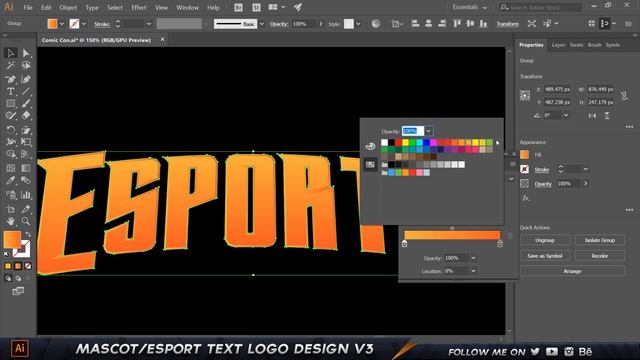
Task: Pick the Eyedropper tool
Action: (11, 180)
